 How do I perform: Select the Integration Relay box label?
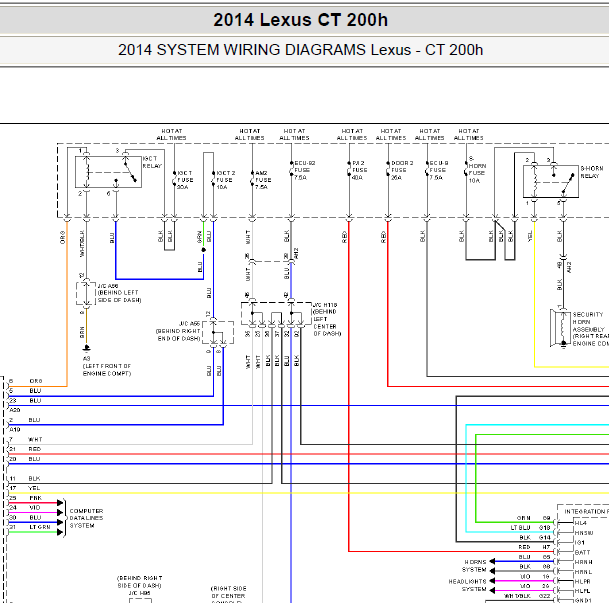(x=586, y=511)
